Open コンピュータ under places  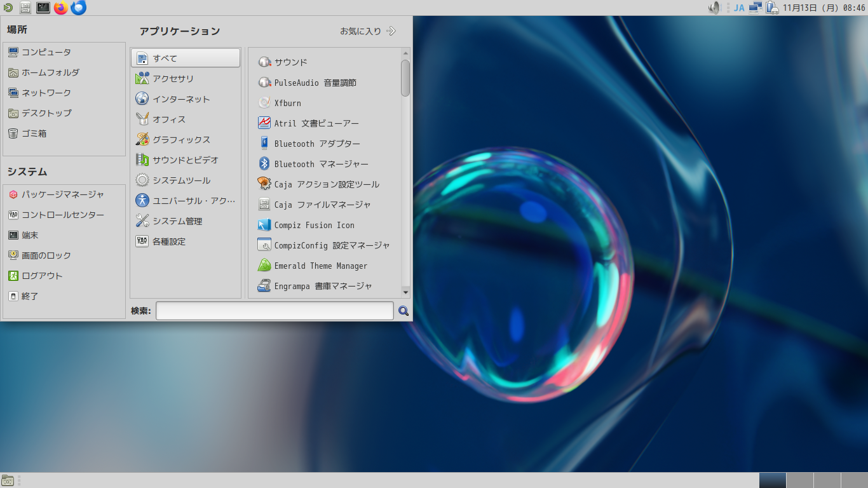tap(64, 52)
